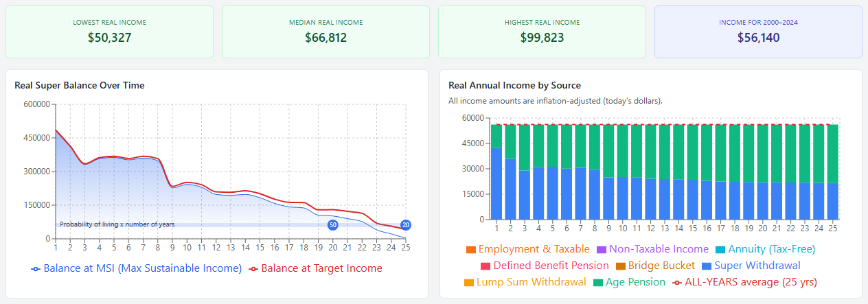Click the year 1 bar in income chart
This screenshot has width=868, height=304.
click(496, 172)
